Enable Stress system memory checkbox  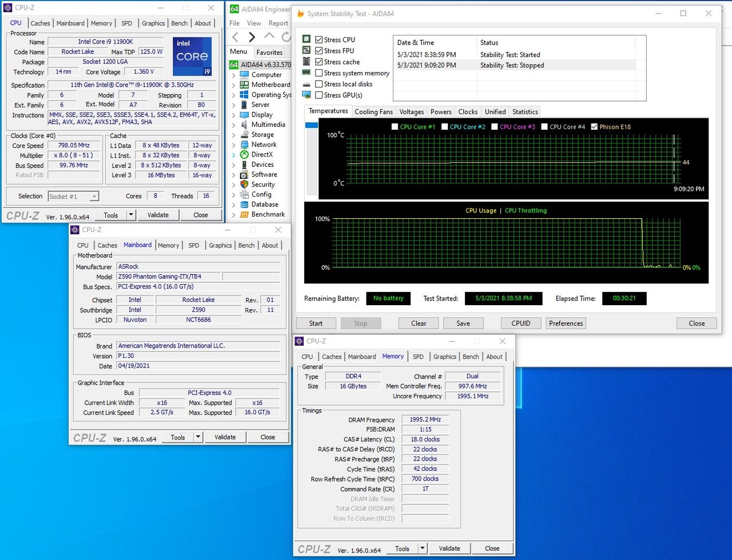(319, 73)
